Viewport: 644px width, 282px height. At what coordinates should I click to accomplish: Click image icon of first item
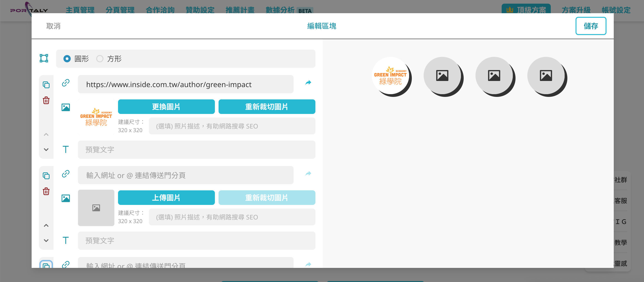65,107
